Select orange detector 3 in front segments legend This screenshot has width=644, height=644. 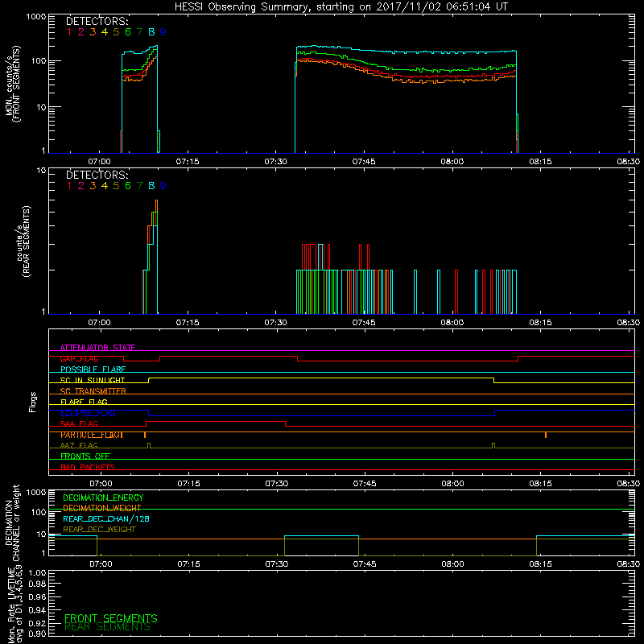93,32
